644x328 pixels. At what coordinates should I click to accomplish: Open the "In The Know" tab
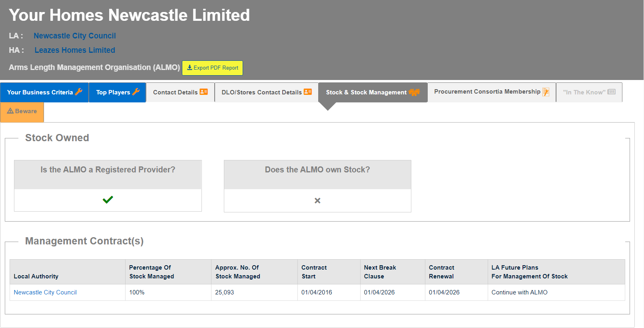click(589, 92)
